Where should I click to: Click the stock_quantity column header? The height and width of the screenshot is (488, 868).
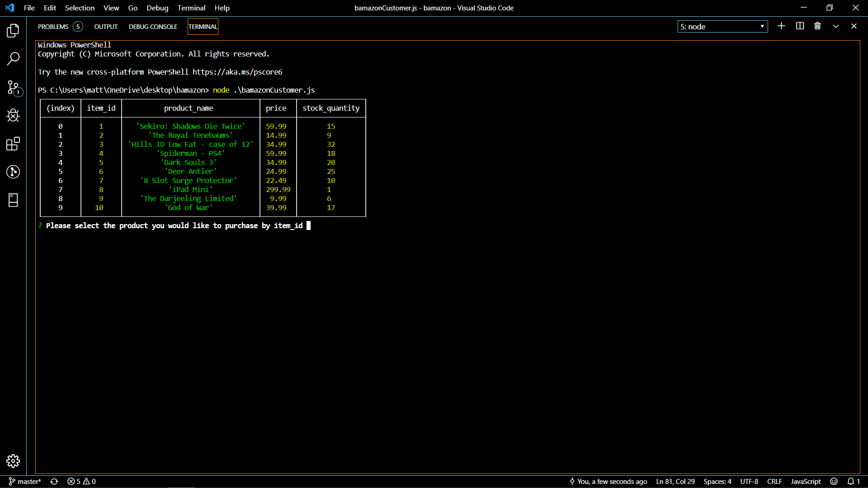pos(331,108)
